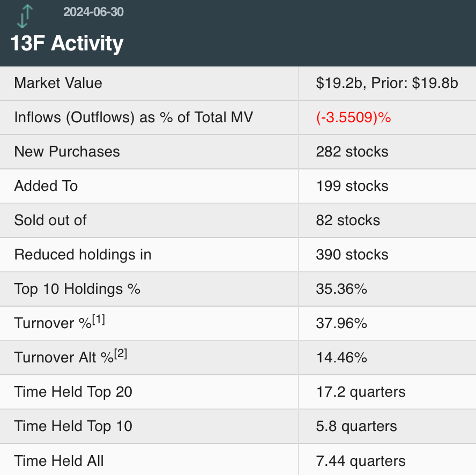Screen dimensions: 476x475
Task: Select the Top 10 Holdings % label
Action: (x=77, y=289)
